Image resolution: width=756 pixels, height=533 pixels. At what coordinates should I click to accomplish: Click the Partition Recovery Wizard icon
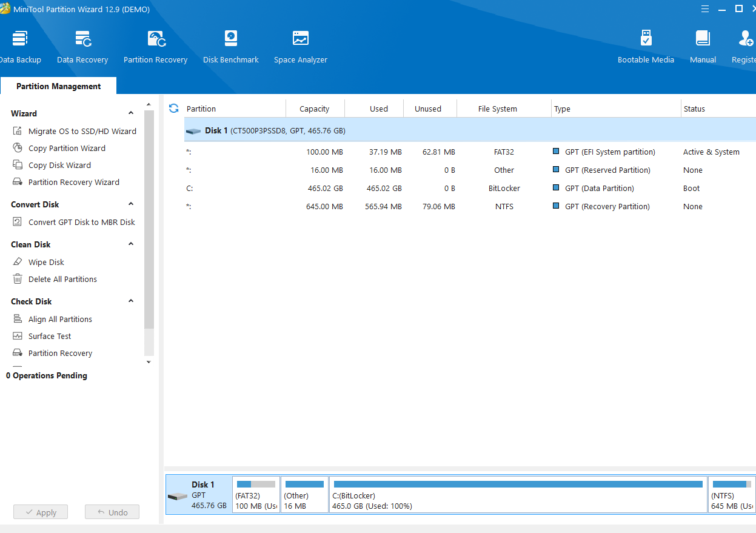[x=18, y=182]
